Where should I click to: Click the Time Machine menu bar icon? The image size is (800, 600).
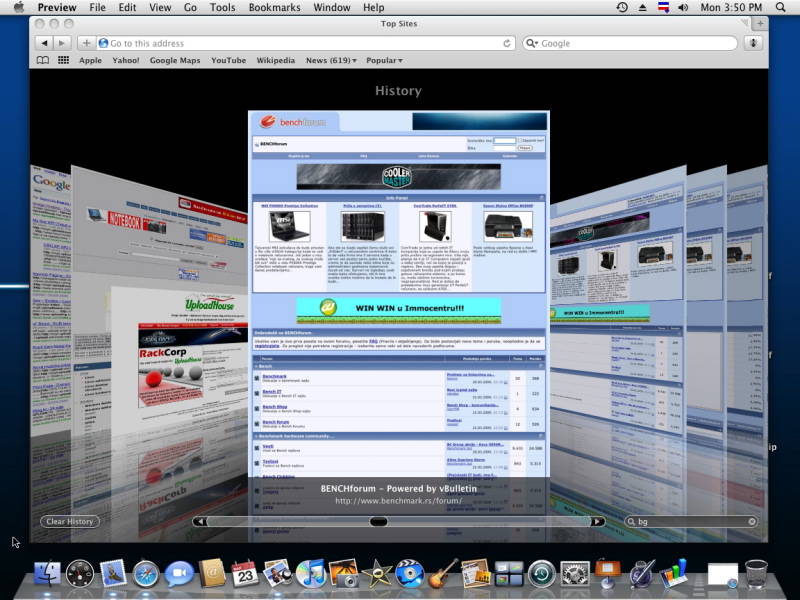coord(622,8)
